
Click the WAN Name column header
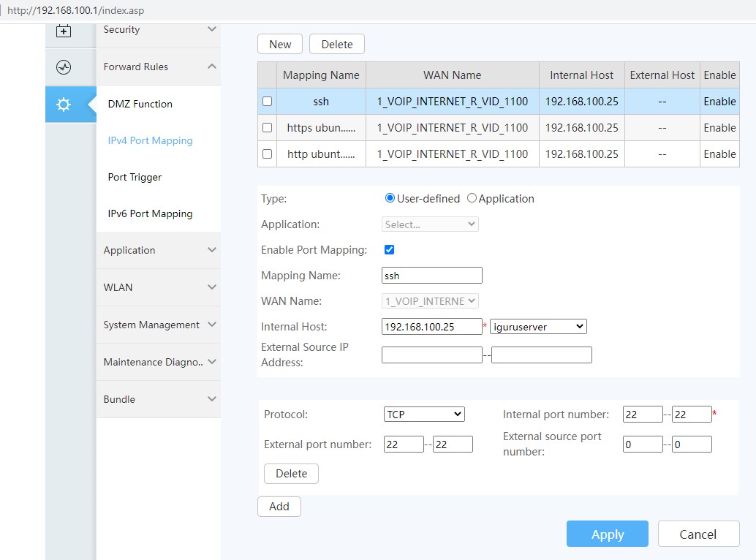tap(453, 75)
